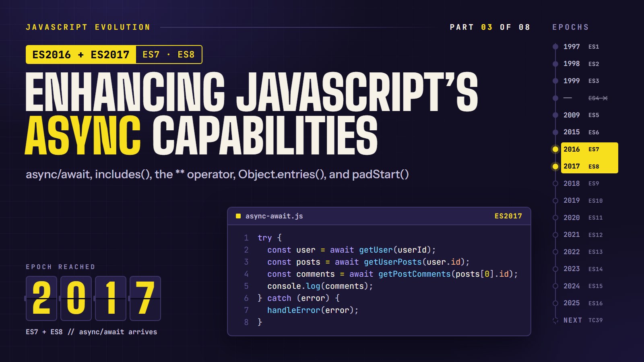The image size is (644, 362).
Task: Click the getUser(userId) code line
Action: pos(351,250)
